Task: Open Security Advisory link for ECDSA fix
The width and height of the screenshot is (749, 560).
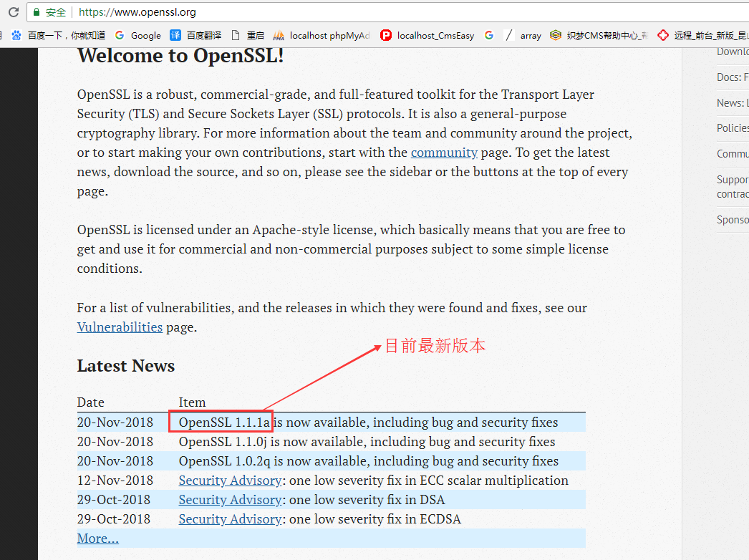Action: [231, 519]
